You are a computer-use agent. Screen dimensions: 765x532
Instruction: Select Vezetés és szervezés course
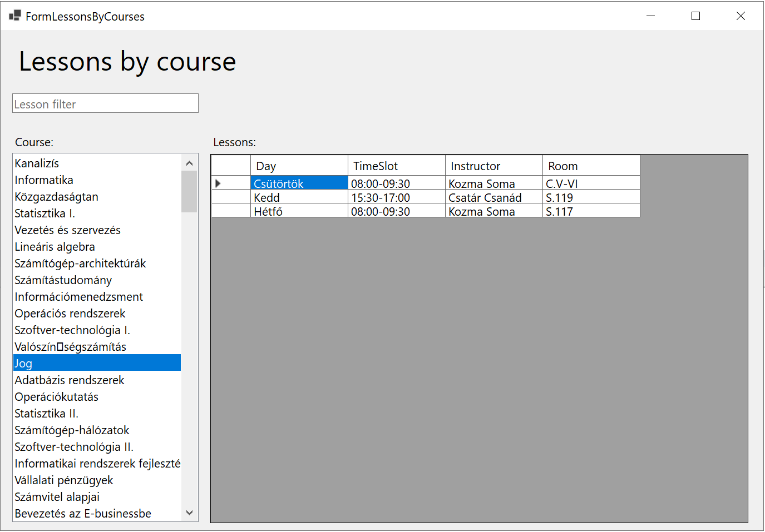(x=97, y=230)
